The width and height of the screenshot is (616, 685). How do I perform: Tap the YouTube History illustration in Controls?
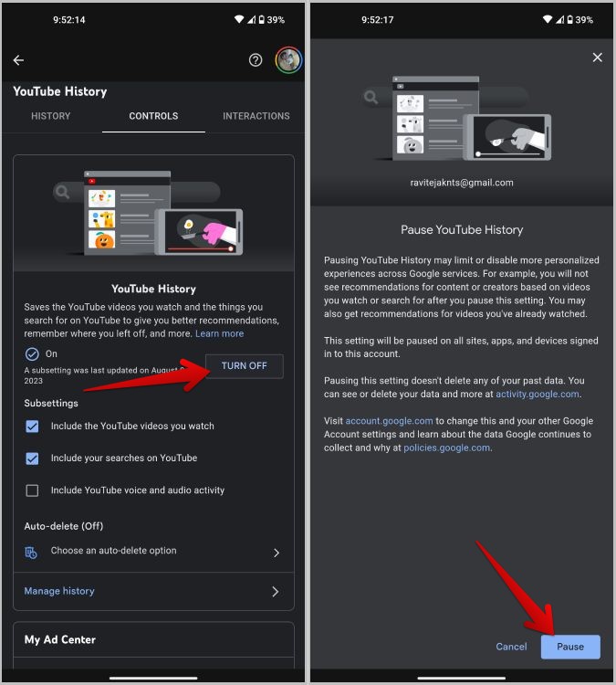point(149,213)
